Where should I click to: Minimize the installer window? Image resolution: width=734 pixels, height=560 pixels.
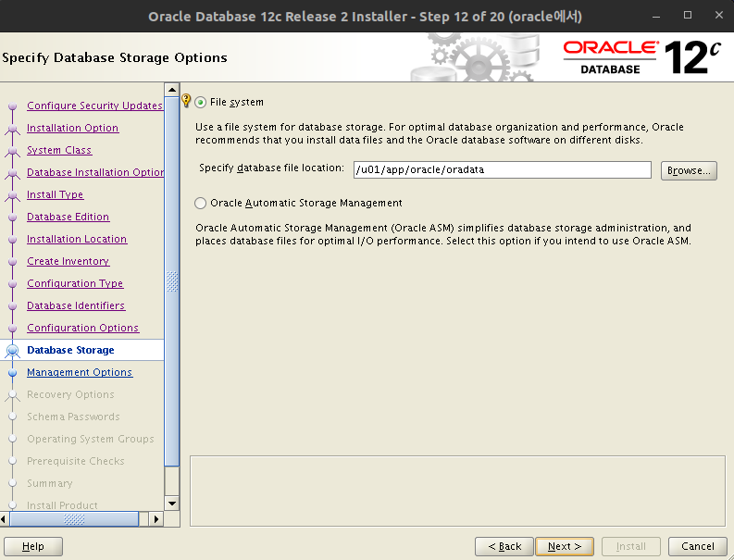656,16
